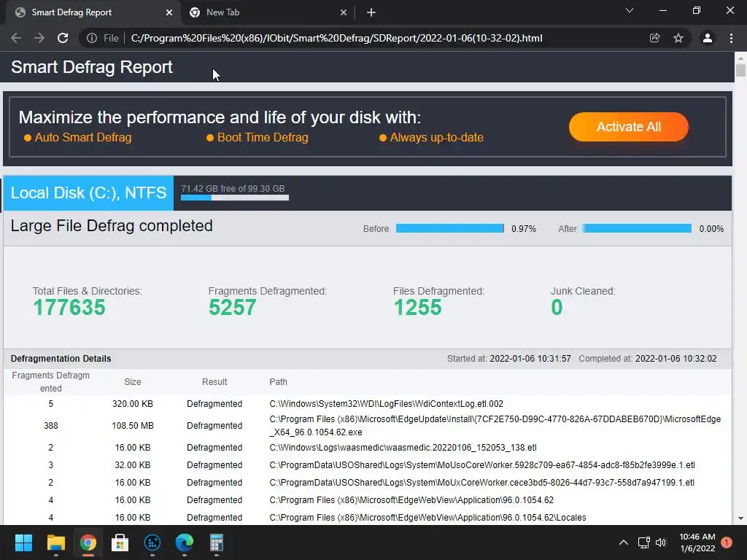Click the Before fragmentation bar
747x560 pixels.
[x=449, y=228]
